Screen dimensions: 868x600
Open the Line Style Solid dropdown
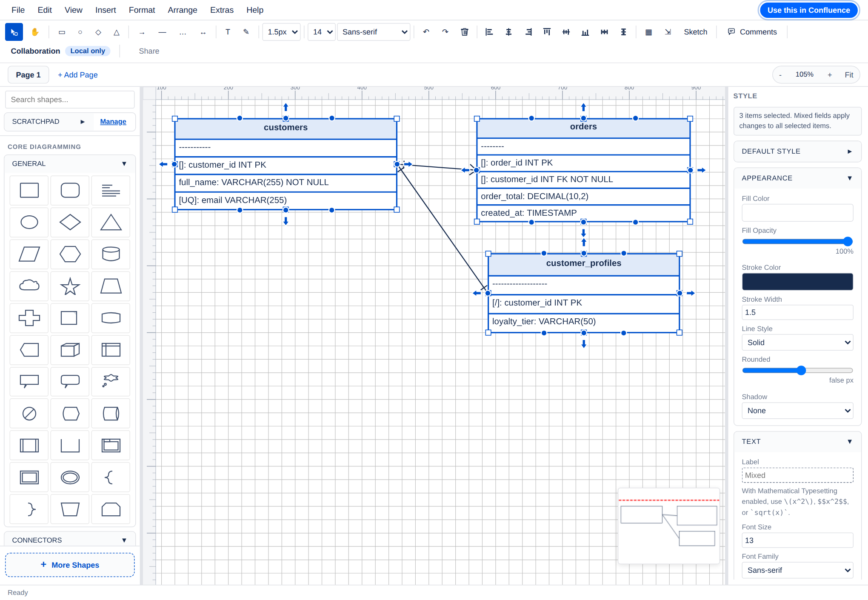pyautogui.click(x=797, y=343)
